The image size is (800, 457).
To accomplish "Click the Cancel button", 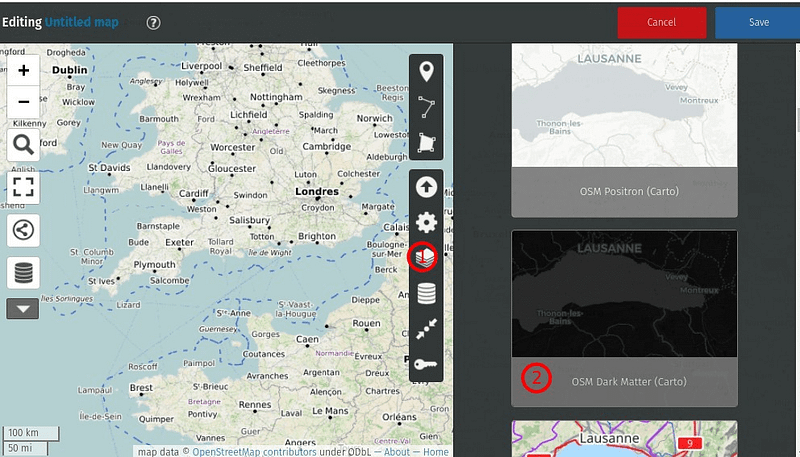I will click(662, 22).
